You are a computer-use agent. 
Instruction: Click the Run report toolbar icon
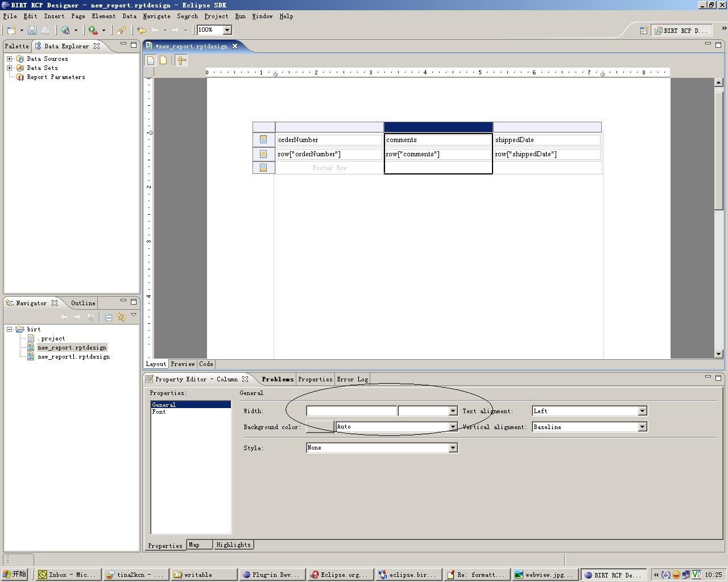(93, 30)
